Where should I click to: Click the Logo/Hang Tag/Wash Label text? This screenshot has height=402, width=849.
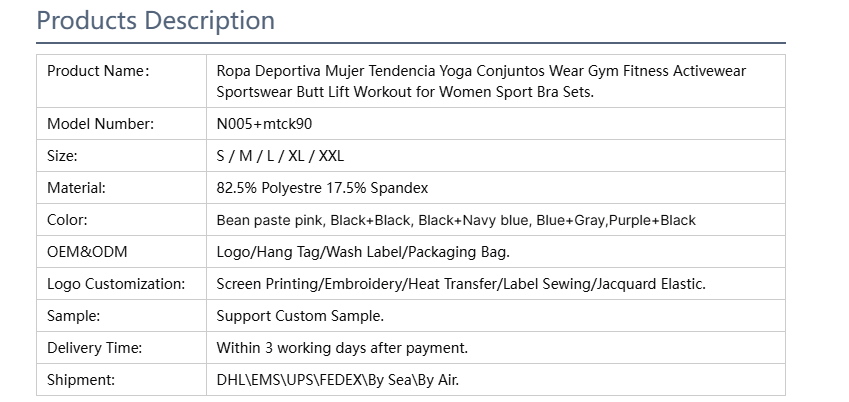click(363, 252)
